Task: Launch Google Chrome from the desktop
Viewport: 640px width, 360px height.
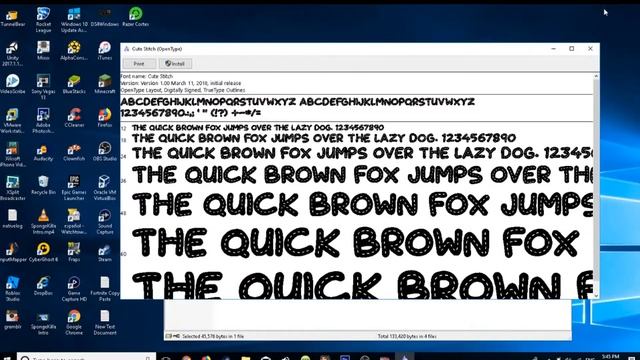Action: coord(74,322)
